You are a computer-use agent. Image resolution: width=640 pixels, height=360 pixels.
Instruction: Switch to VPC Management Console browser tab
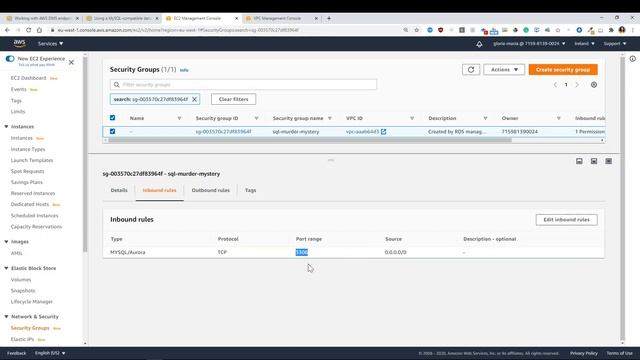(281, 18)
